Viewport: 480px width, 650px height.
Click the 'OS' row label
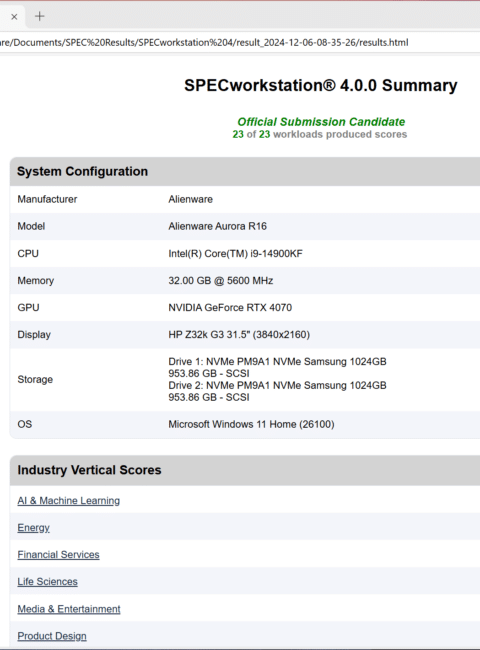coord(24,424)
